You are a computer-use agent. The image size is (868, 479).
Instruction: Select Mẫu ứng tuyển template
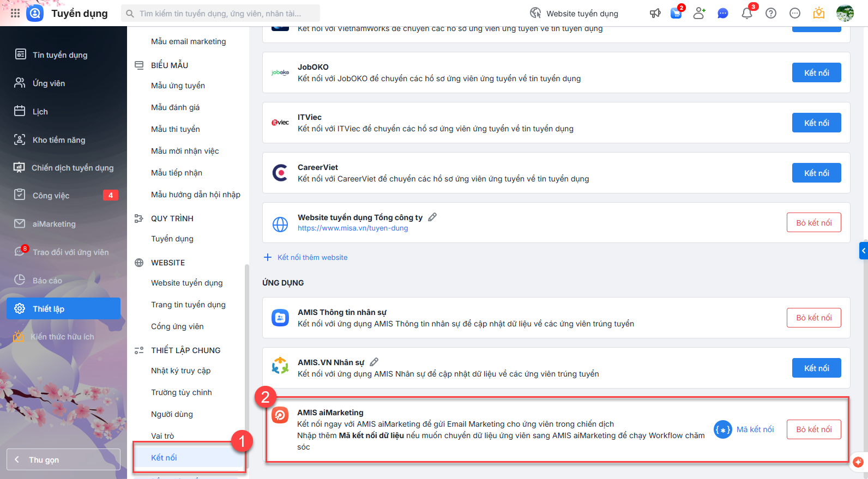coord(178,86)
